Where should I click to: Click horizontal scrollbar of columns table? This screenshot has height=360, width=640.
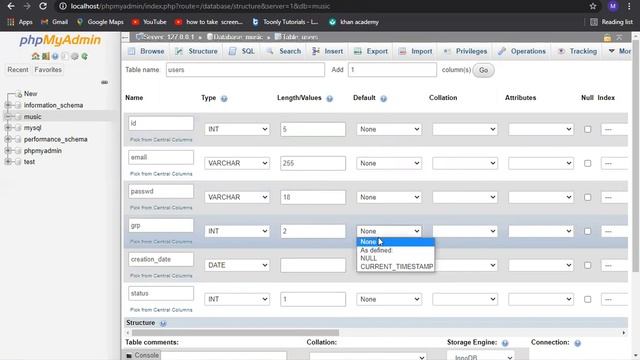(x=235, y=333)
